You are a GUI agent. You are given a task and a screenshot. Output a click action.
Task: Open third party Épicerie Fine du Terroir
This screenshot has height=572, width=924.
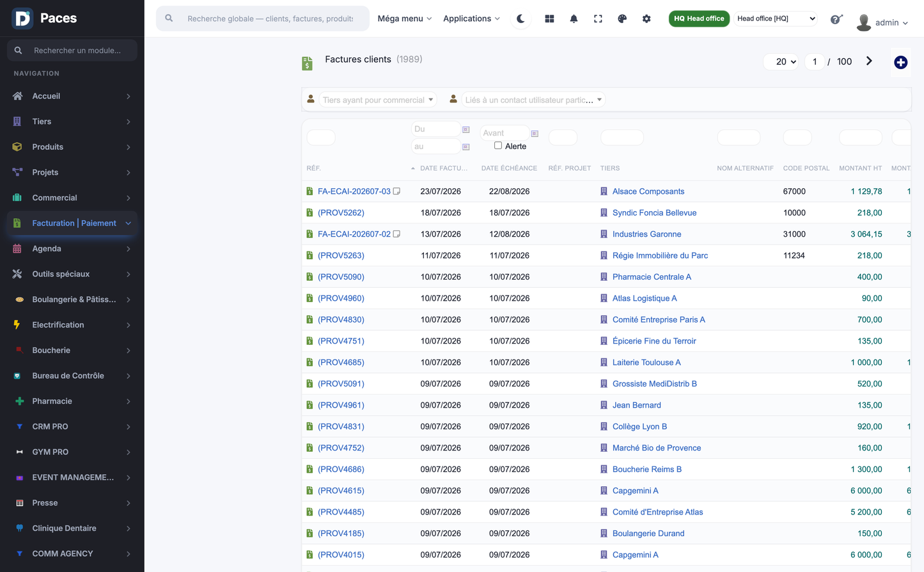[x=654, y=341]
